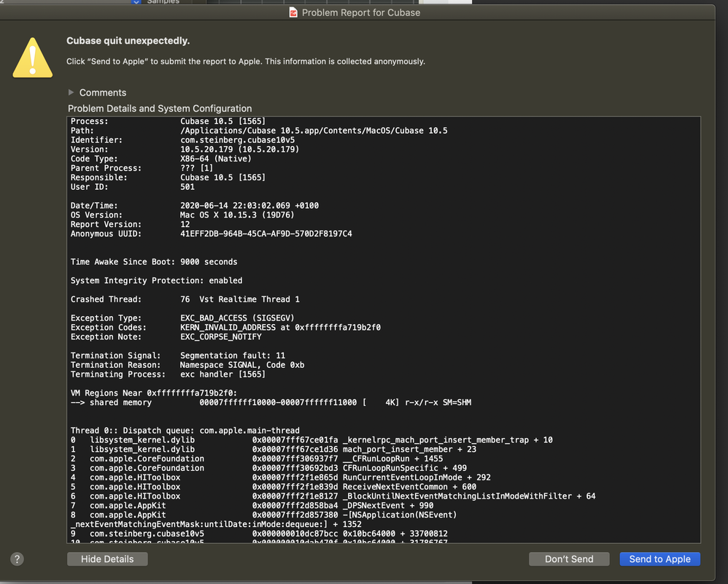Click stack frame 2 '__CFRunLoopRun + 1455'
Screen dimensions: 728x584
click(x=392, y=458)
